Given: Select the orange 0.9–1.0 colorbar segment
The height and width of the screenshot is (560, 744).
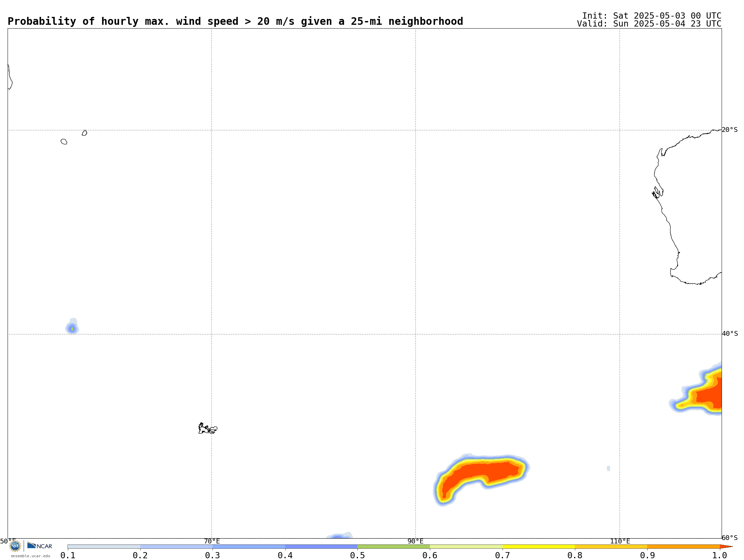Looking at the screenshot, I should [684, 547].
